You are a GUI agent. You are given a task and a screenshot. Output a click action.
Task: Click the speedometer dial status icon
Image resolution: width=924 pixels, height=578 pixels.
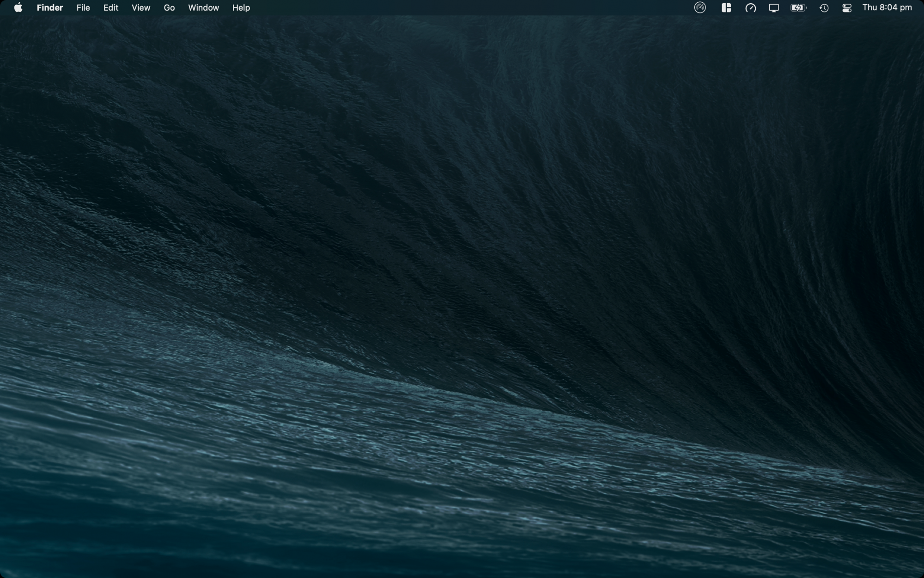[x=700, y=8]
